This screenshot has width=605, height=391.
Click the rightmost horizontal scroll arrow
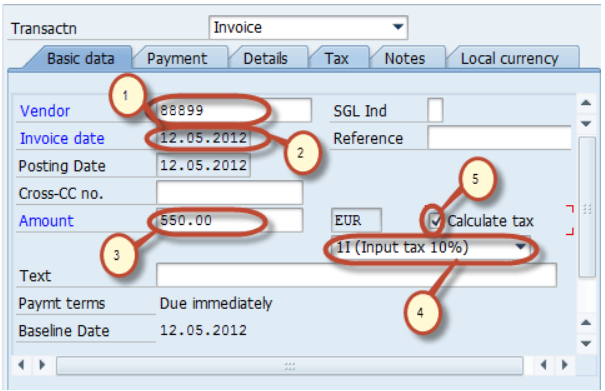click(x=565, y=365)
